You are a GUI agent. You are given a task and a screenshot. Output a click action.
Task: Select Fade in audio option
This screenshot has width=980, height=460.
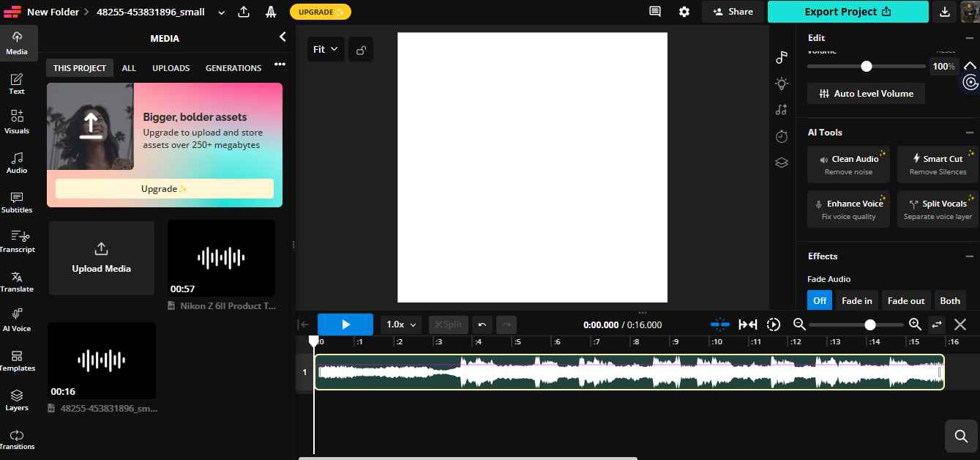point(856,300)
